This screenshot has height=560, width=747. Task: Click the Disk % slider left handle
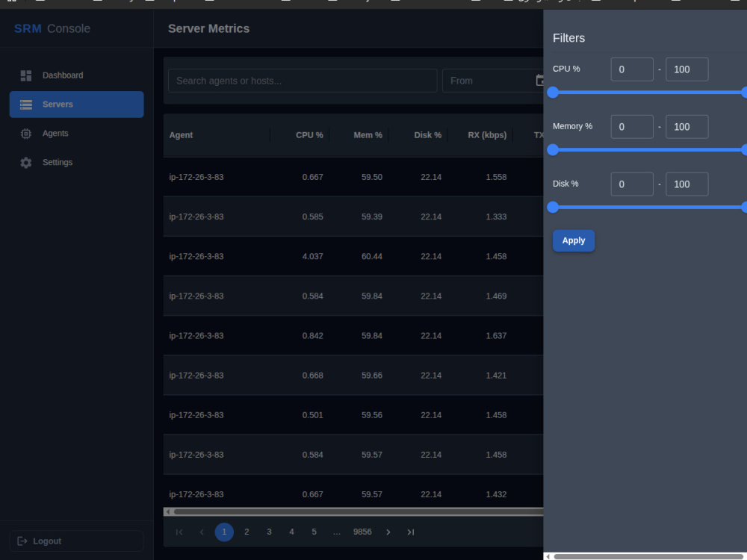click(553, 207)
